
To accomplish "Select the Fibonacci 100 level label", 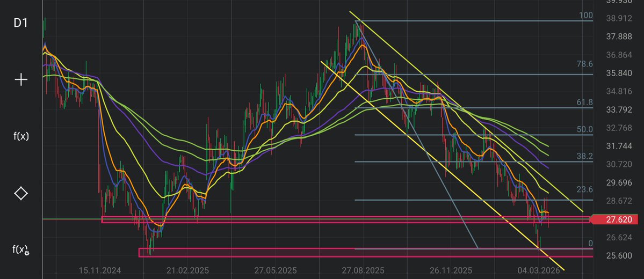I will (x=585, y=16).
